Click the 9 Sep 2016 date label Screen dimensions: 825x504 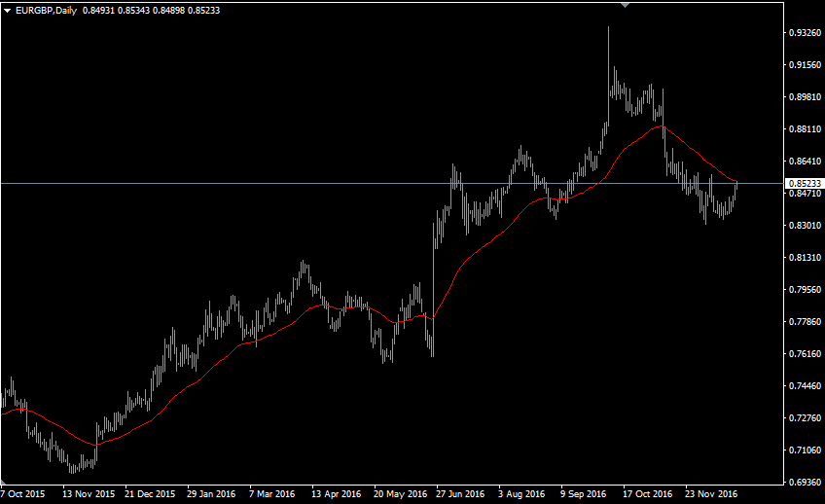click(x=583, y=494)
